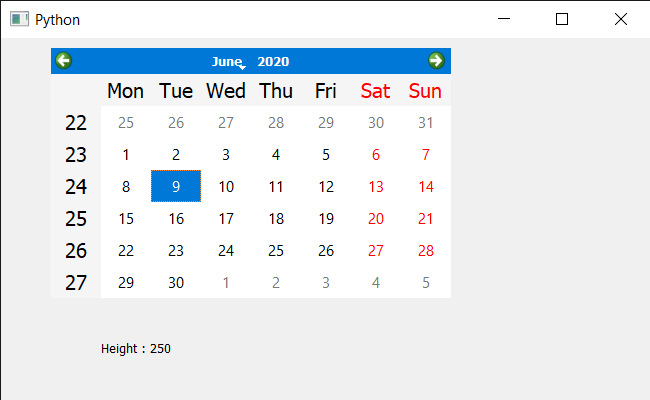650x400 pixels.
Task: Click the red Sat header
Action: pyautogui.click(x=376, y=91)
